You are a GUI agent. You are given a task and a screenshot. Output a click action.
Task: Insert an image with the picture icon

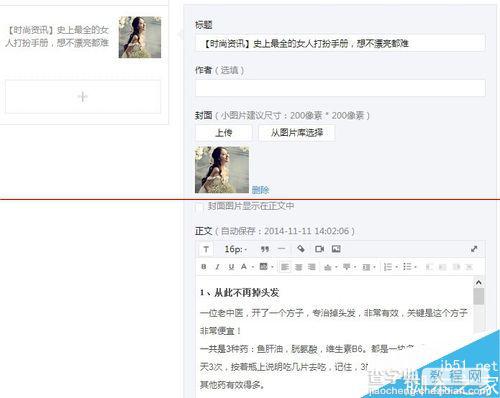point(336,249)
